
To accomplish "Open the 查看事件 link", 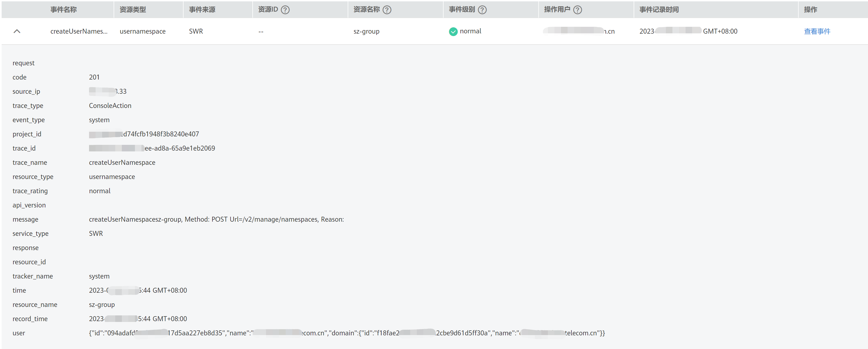I will (817, 31).
